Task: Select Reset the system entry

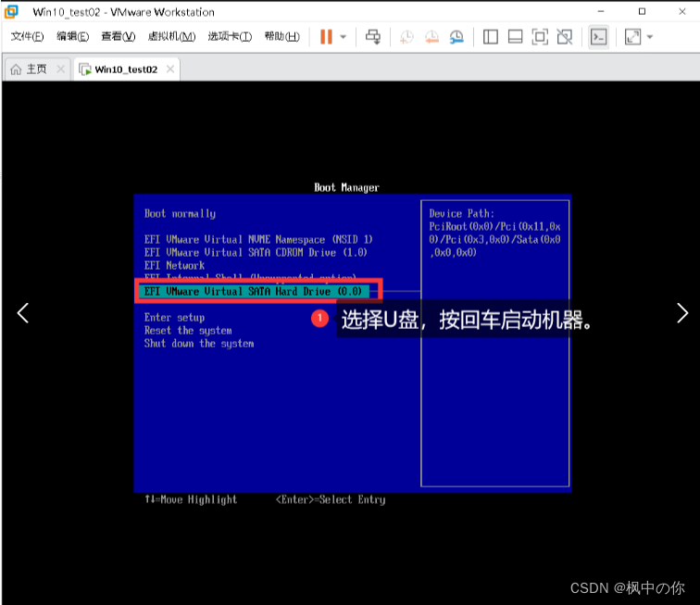Action: pos(188,330)
